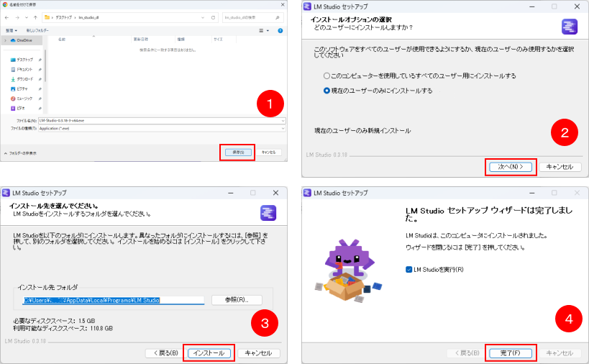Click 完了(F) to finish setup
The width and height of the screenshot is (589, 364).
[511, 353]
